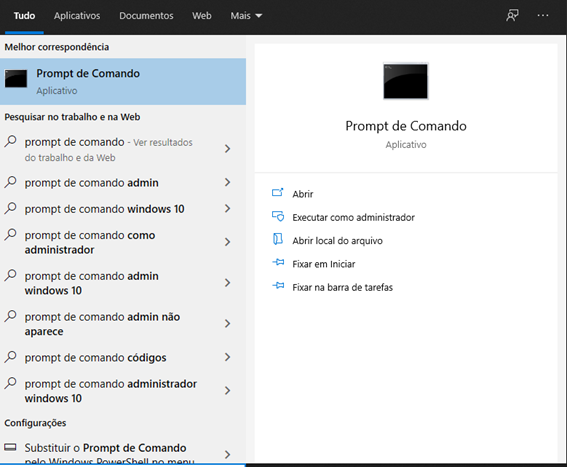Click the small Command Prompt icon in best match
The width and height of the screenshot is (567, 467).
16,78
